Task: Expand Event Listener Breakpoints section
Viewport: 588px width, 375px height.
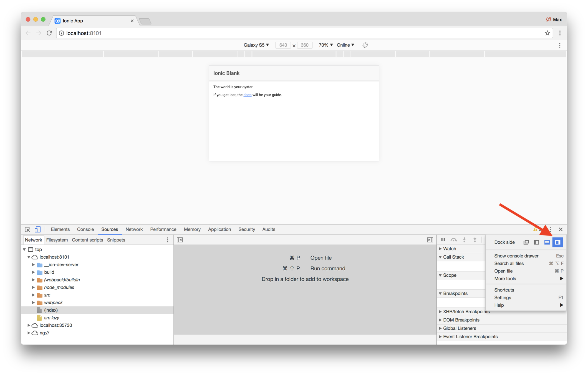Action: pyautogui.click(x=440, y=337)
